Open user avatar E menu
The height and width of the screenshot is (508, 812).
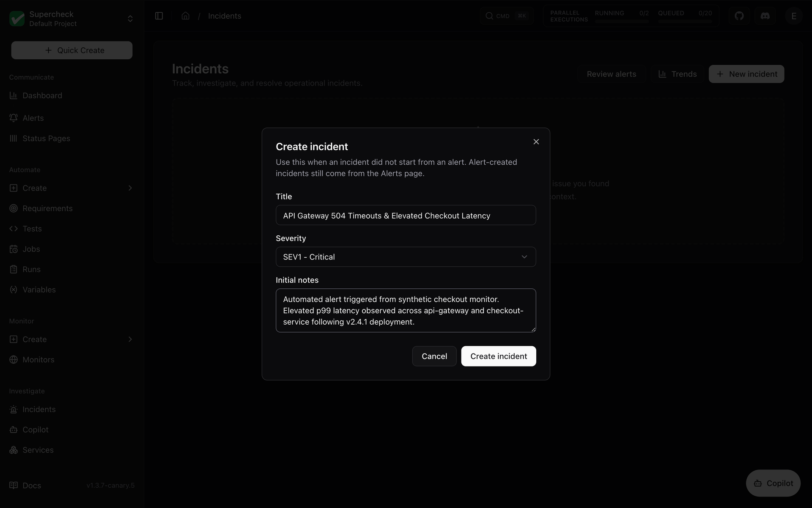[x=794, y=16]
